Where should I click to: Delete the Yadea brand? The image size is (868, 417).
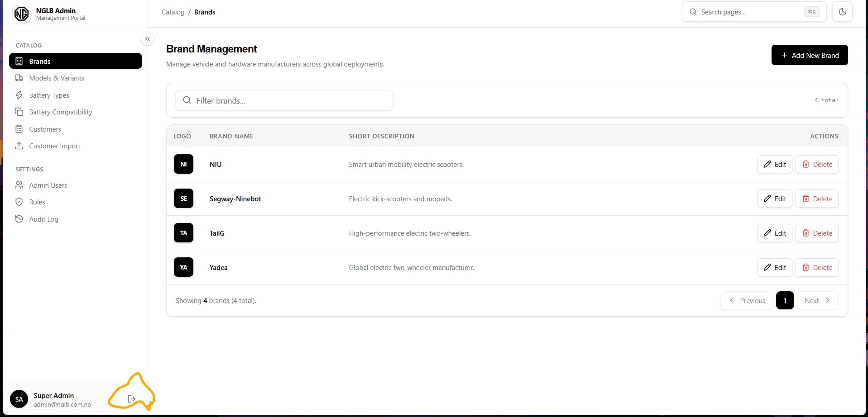(x=817, y=267)
